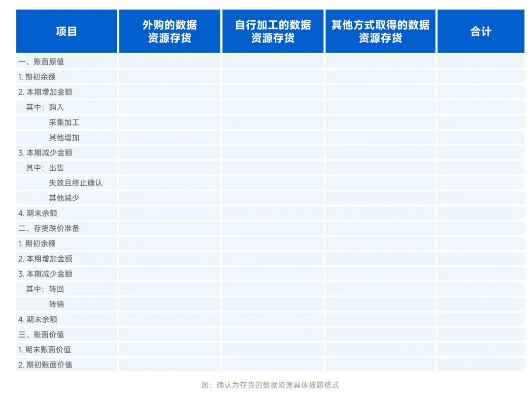Select the 2. 期初账面价值 row label
The image size is (532, 399).
coord(45,365)
